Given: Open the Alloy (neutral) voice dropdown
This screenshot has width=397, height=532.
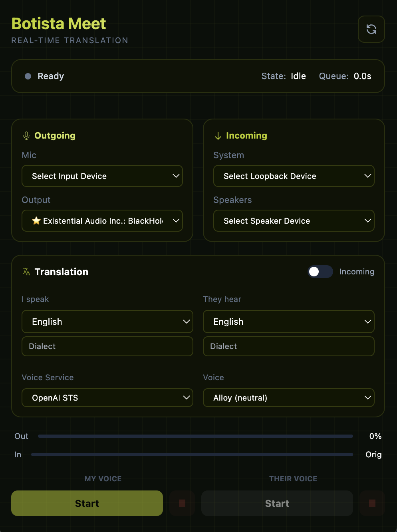Looking at the screenshot, I should click(x=288, y=398).
